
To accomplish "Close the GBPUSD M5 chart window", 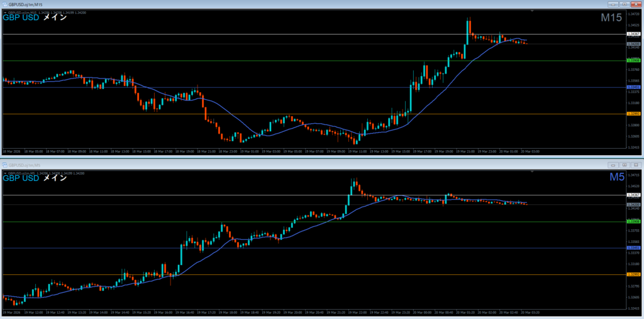I will pyautogui.click(x=635, y=165).
